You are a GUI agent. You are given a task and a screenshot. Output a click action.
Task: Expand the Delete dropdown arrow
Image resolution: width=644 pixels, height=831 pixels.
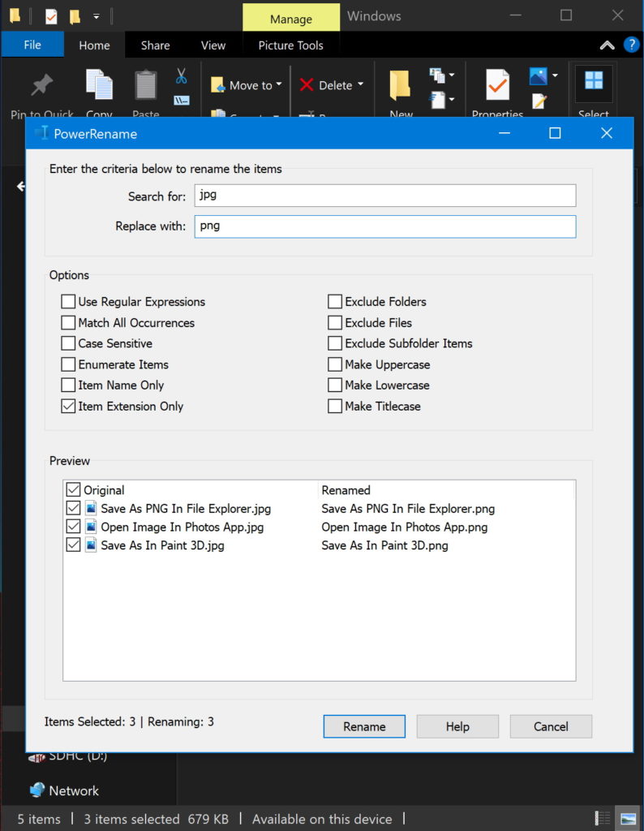pos(361,84)
